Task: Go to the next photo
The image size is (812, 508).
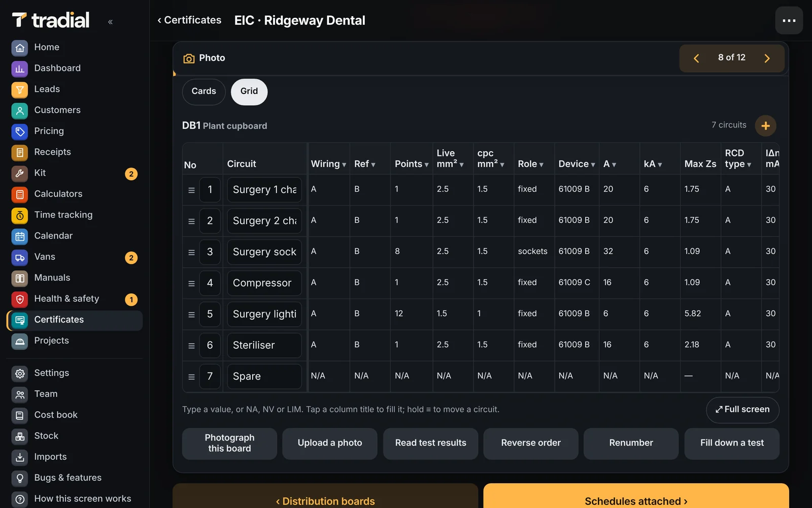Action: pos(767,58)
